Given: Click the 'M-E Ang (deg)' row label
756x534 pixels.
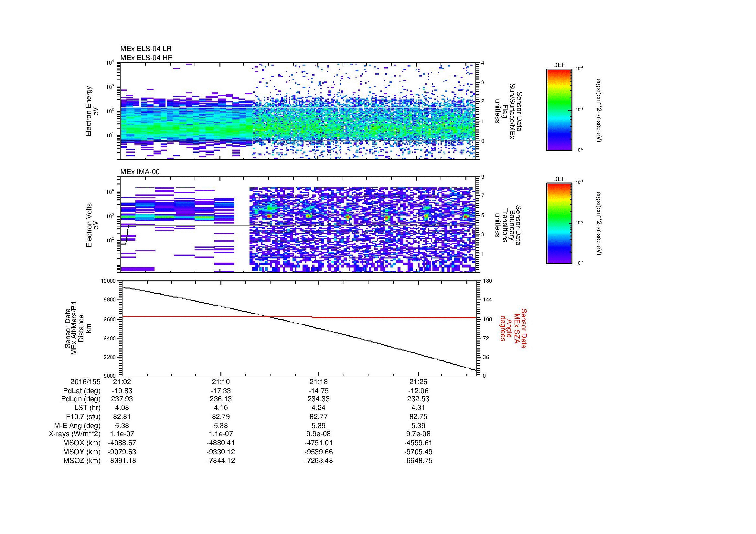Looking at the screenshot, I should click(x=77, y=425).
